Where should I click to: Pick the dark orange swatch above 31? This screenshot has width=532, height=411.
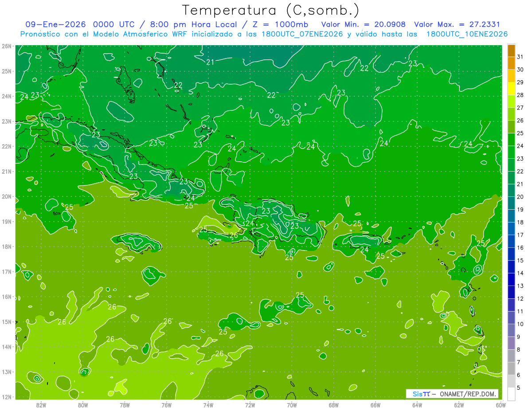511,51
